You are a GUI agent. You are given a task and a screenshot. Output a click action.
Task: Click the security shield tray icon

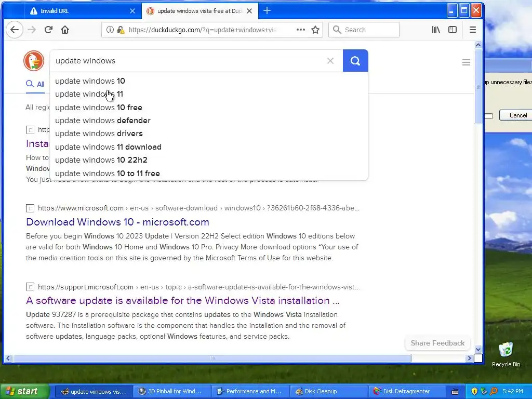[x=474, y=392]
